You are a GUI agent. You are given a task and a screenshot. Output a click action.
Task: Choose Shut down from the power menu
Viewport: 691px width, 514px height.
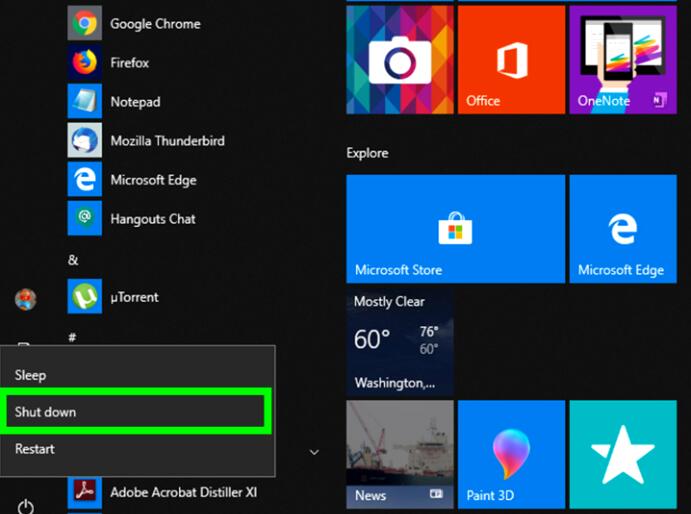coord(136,412)
